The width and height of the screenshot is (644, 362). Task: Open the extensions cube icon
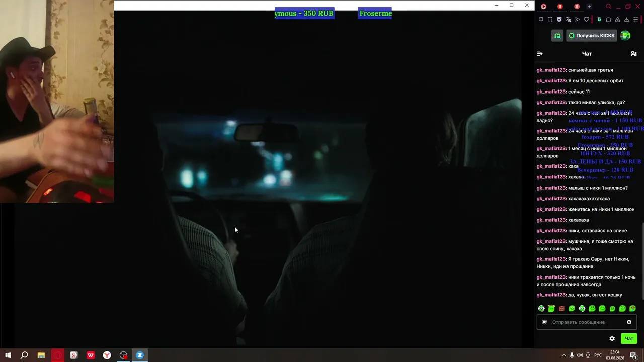[x=608, y=20]
